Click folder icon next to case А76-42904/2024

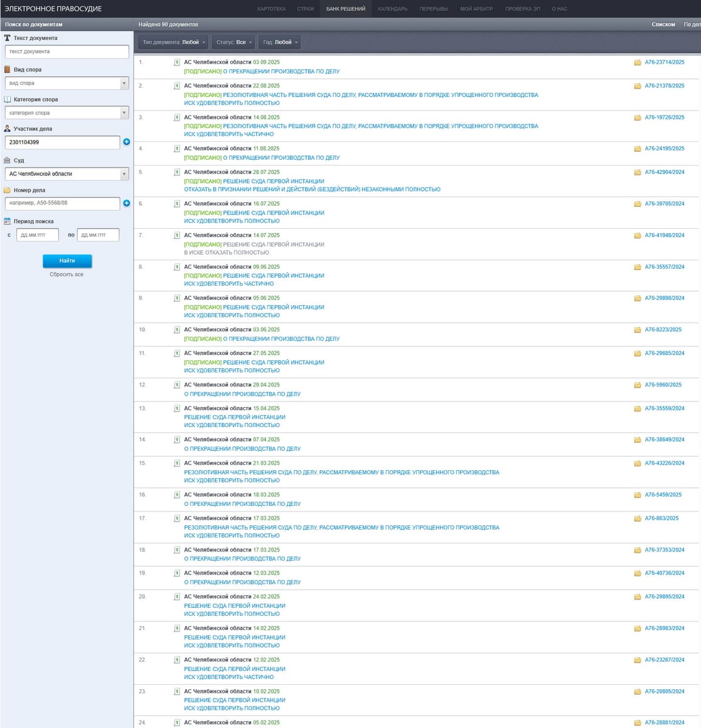pyautogui.click(x=637, y=172)
